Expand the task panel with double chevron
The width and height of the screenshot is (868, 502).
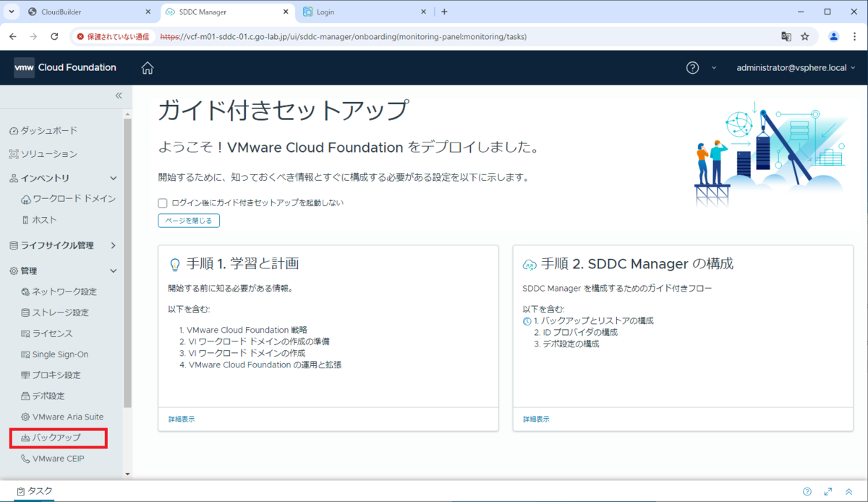pyautogui.click(x=849, y=492)
